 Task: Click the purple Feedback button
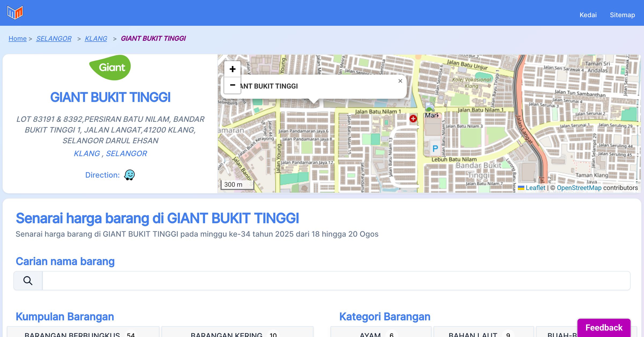coord(604,327)
